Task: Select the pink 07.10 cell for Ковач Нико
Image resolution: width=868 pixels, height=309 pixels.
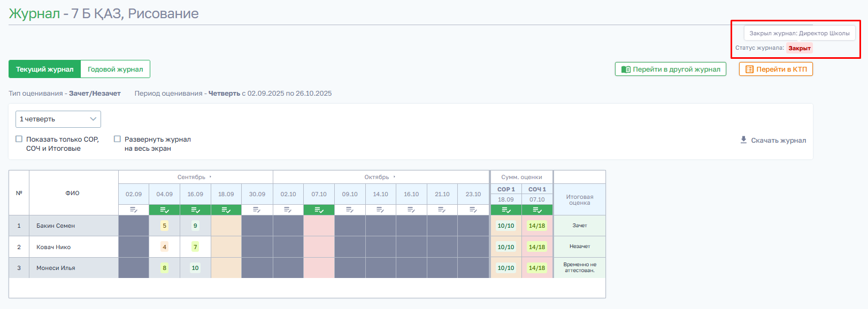Action: [319, 247]
